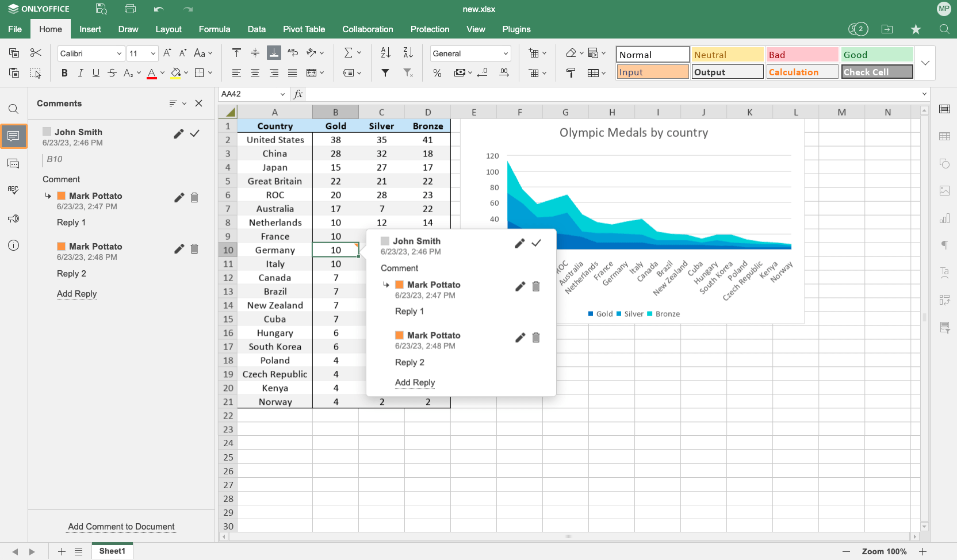Image resolution: width=957 pixels, height=560 pixels.
Task: Click Copy style paintbrush icon
Action: [x=571, y=72]
